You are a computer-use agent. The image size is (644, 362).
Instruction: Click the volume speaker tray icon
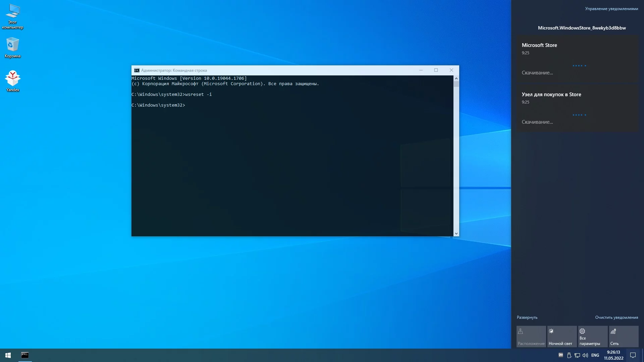[x=585, y=355]
